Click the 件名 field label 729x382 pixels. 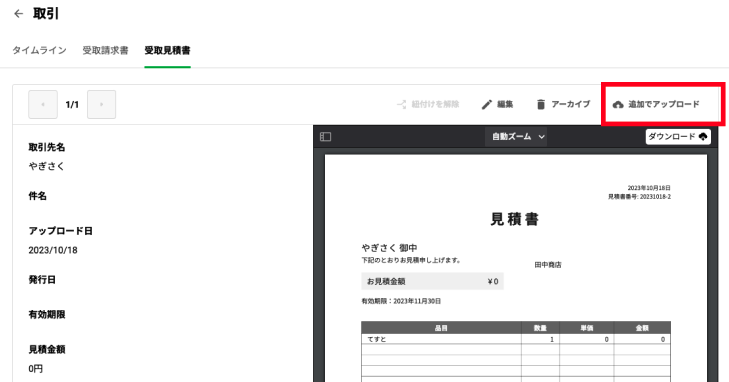coord(38,196)
